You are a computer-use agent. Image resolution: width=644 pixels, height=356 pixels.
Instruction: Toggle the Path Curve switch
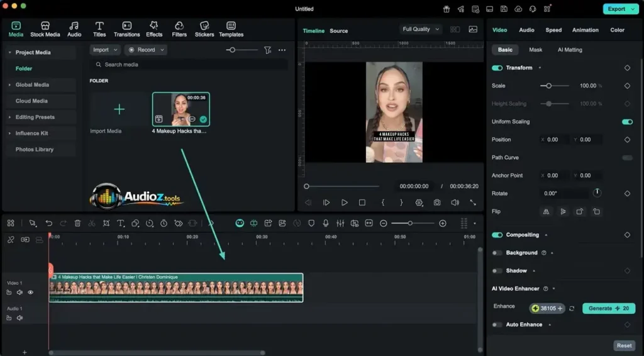tap(627, 158)
